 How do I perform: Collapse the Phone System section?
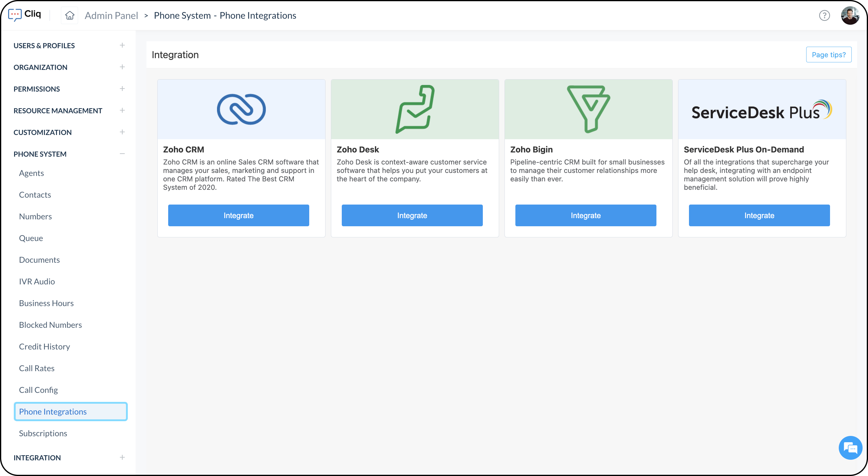click(x=122, y=154)
